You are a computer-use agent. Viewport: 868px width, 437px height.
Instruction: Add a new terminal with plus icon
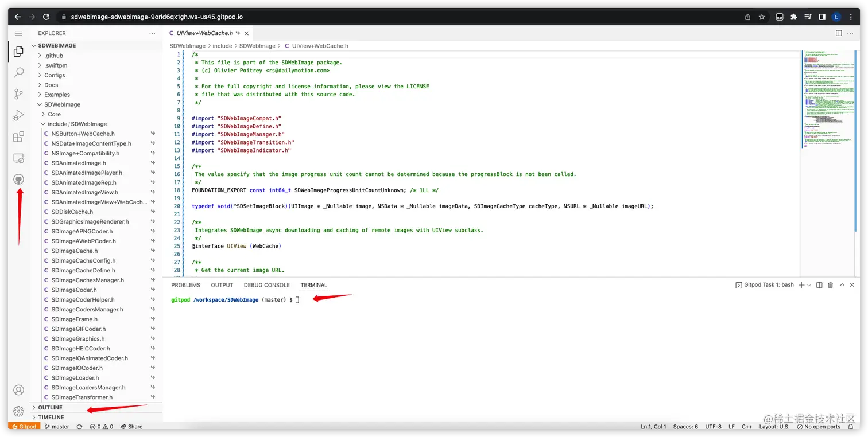[x=801, y=285]
